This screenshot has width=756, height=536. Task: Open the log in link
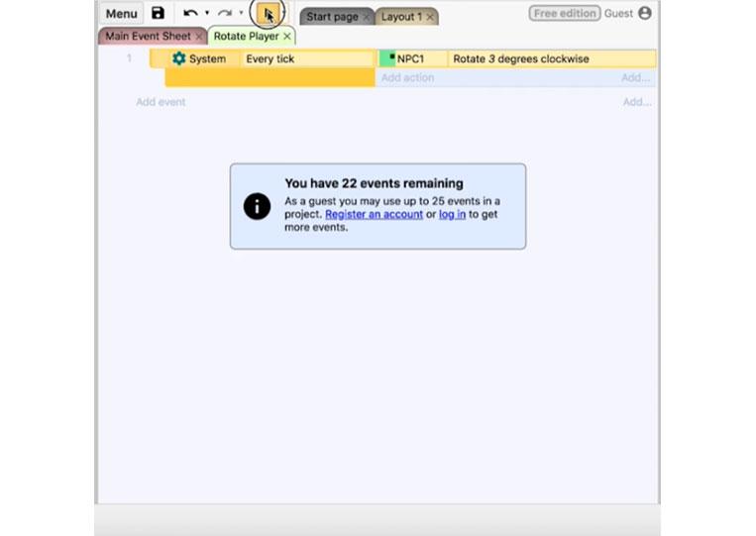452,214
